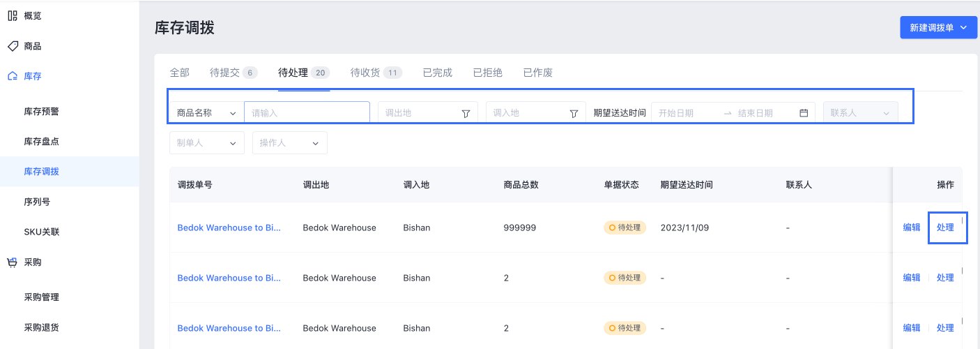
Task: Click the 概览 overview icon in sidebar
Action: pos(13,15)
